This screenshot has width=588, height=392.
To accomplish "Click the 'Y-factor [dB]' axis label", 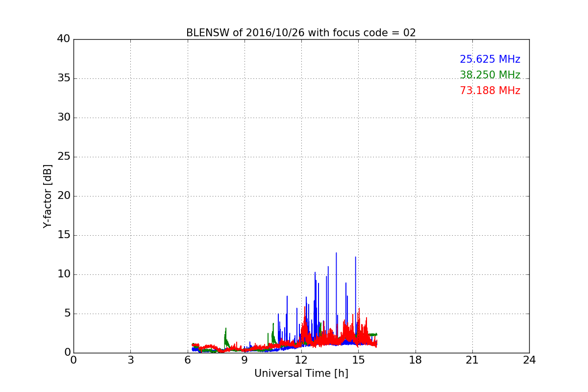I will pos(48,196).
